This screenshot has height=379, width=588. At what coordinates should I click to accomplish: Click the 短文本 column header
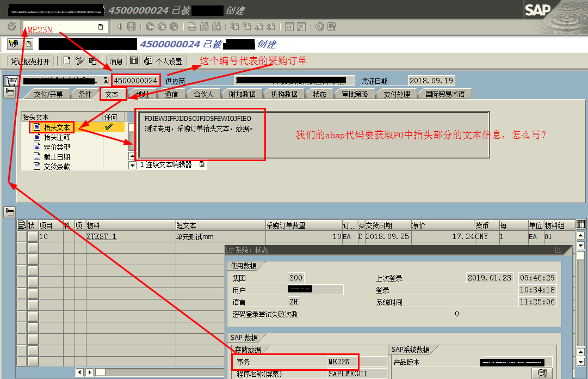pyautogui.click(x=220, y=225)
